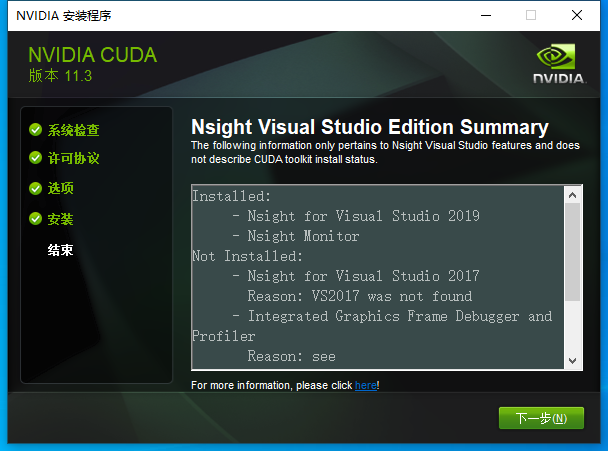Click the 'Installed:' heading line

click(x=231, y=196)
